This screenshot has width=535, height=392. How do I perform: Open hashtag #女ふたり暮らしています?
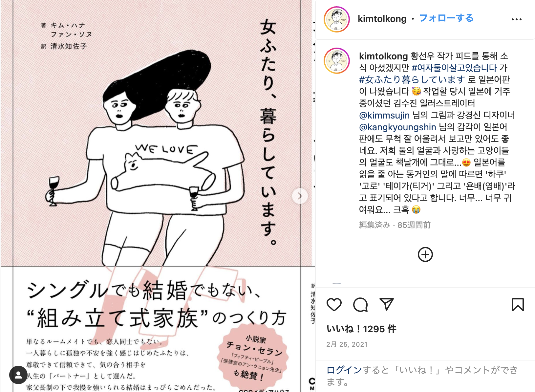tap(412, 79)
